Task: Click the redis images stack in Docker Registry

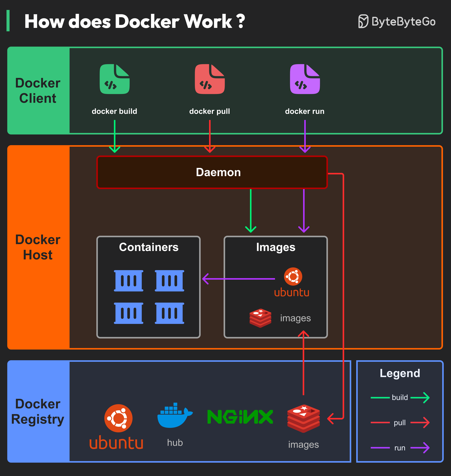Action: 303,419
